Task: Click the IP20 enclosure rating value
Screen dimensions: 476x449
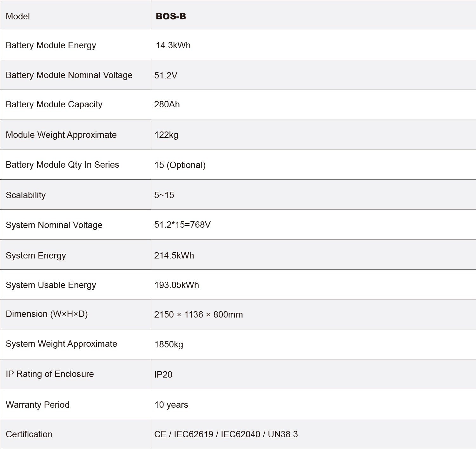Action: [x=163, y=375]
